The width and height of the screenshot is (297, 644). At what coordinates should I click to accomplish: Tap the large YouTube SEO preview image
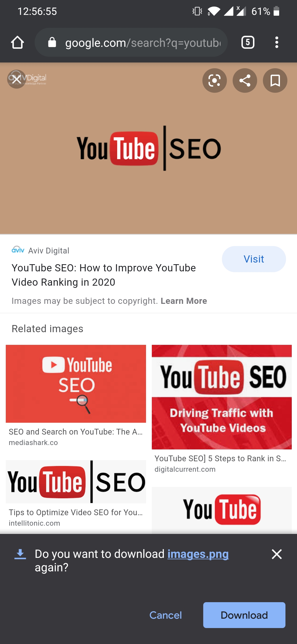point(148,148)
